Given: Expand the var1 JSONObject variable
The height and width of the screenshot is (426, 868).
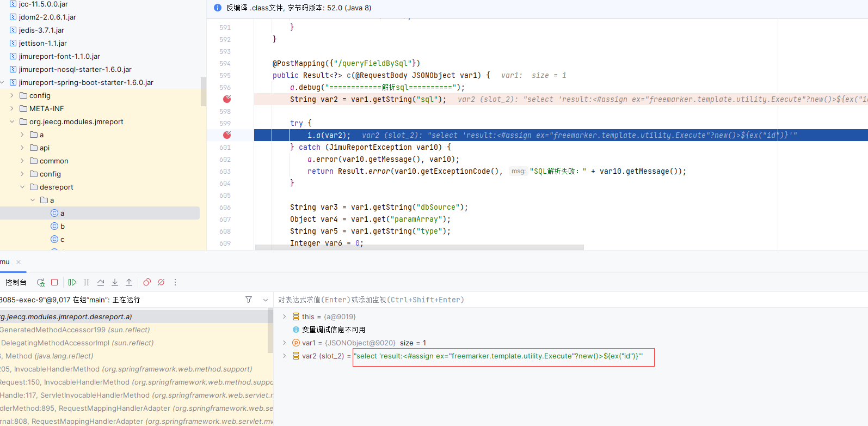Looking at the screenshot, I should tap(284, 343).
